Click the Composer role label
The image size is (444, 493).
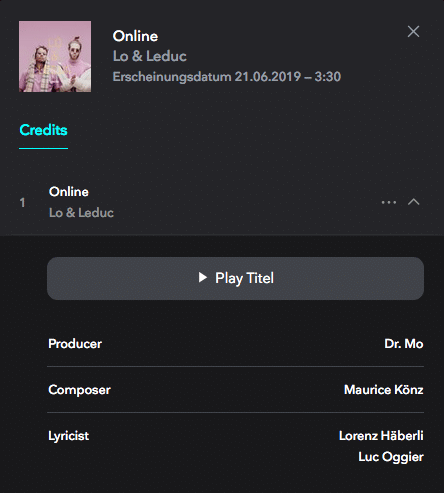coord(79,390)
